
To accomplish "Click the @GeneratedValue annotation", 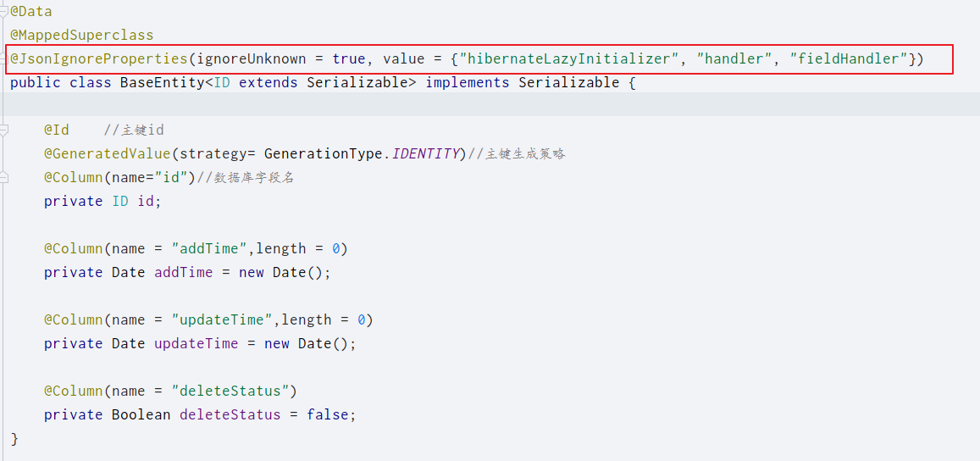I will click(107, 154).
